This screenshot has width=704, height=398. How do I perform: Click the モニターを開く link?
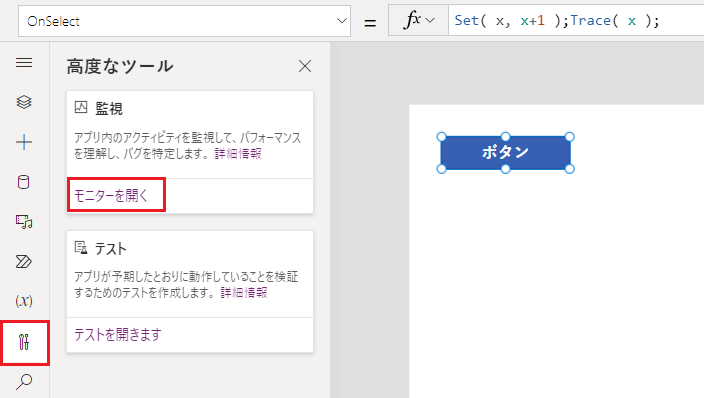111,195
